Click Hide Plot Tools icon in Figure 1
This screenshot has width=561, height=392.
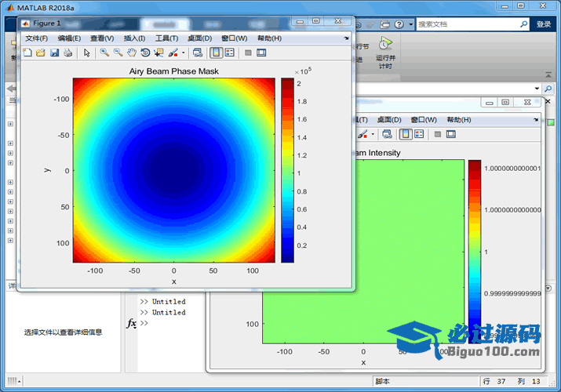pos(248,53)
